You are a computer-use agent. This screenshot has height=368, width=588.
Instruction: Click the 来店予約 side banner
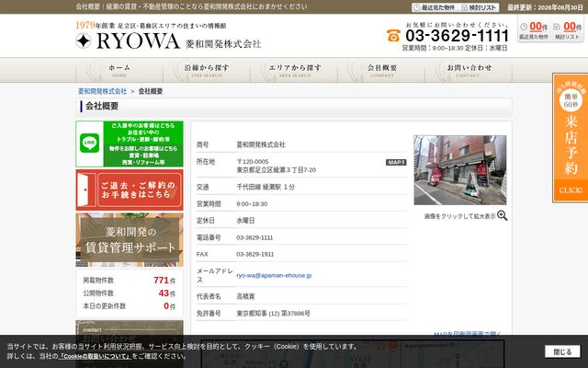coord(570,138)
